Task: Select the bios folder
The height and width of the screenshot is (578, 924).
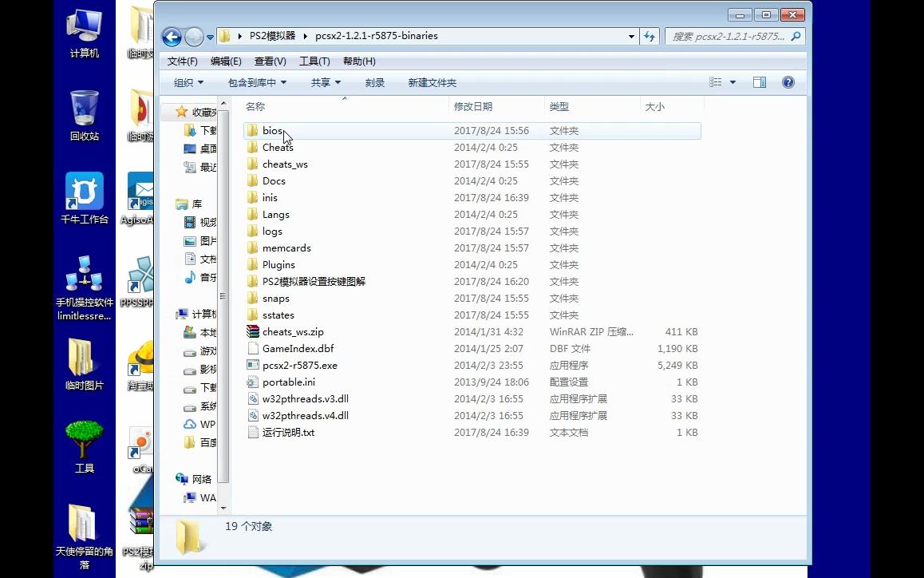Action: (x=472, y=131)
